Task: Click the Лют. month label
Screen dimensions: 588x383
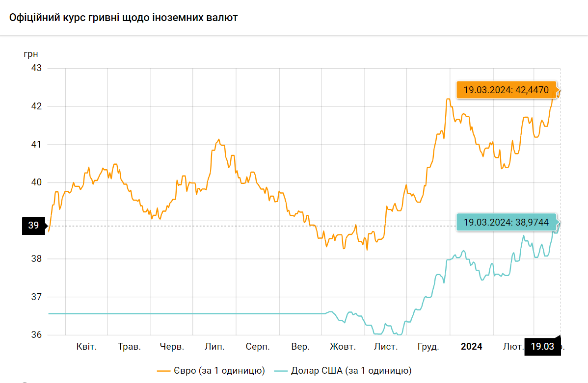Action: (513, 347)
